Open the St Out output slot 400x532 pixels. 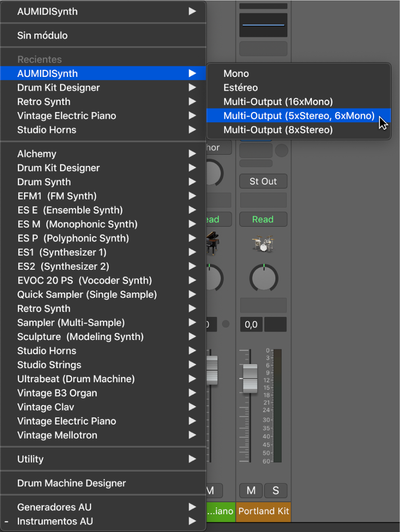[x=263, y=181]
